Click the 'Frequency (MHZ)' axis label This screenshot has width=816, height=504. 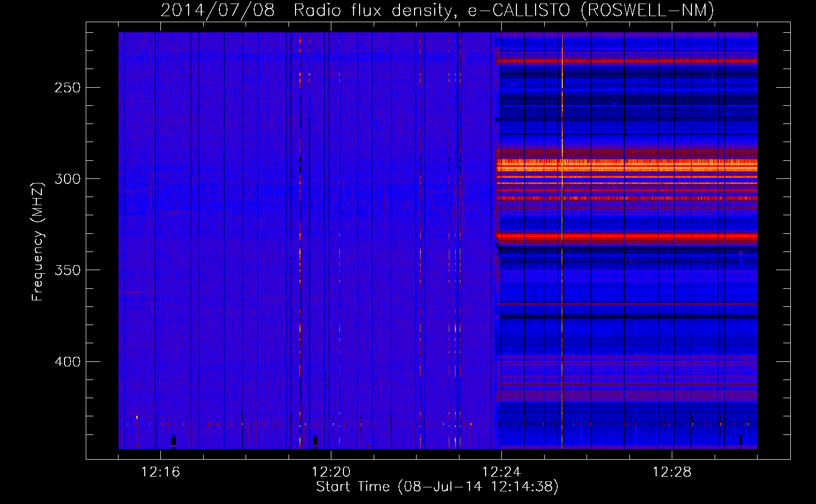tap(38, 242)
